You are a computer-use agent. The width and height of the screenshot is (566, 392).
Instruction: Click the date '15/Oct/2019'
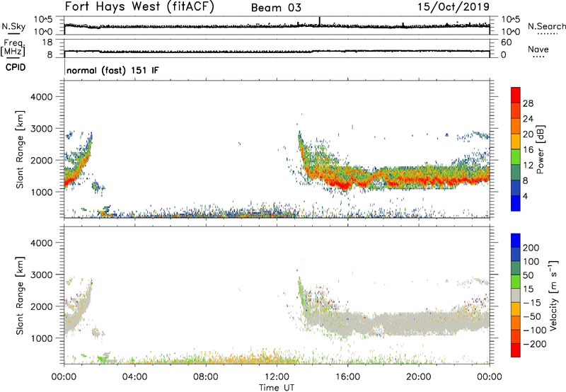[454, 7]
